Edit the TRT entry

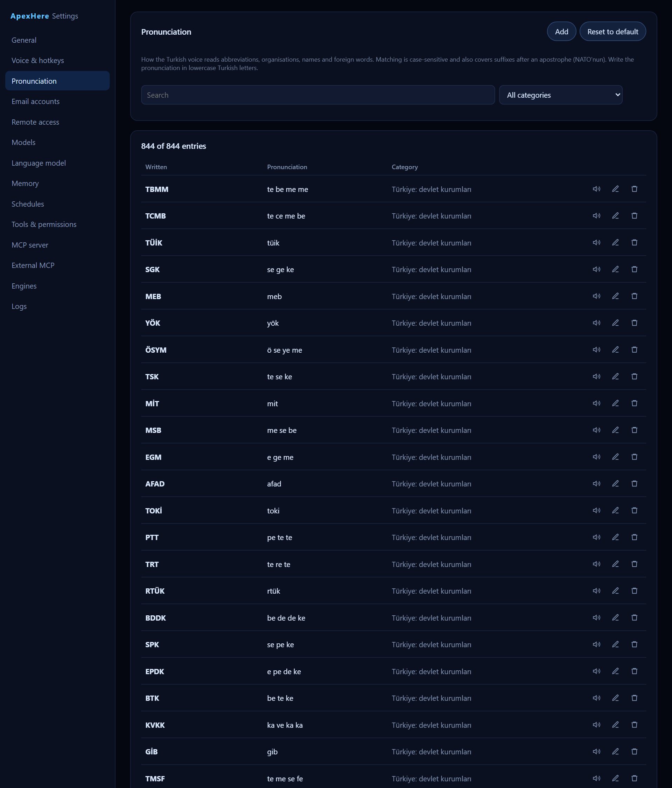pos(615,564)
